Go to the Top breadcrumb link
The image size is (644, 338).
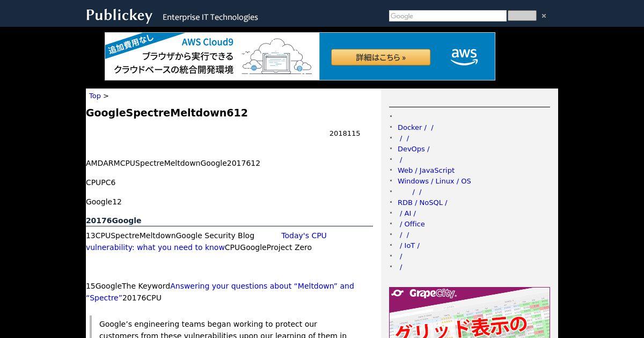click(95, 96)
